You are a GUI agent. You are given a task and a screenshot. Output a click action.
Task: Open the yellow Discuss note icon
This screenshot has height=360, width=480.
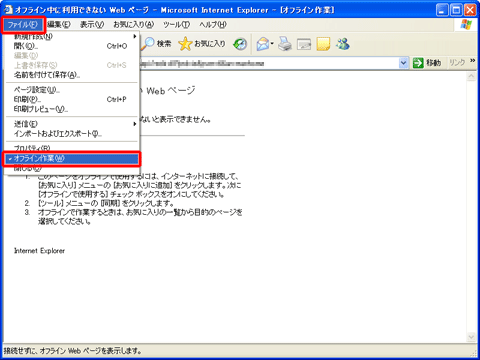pos(323,44)
